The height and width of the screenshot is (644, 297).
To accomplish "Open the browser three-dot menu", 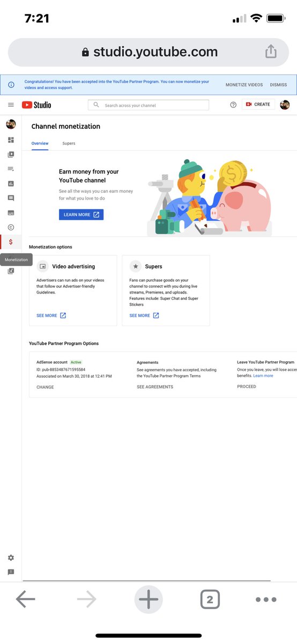I will (x=266, y=599).
